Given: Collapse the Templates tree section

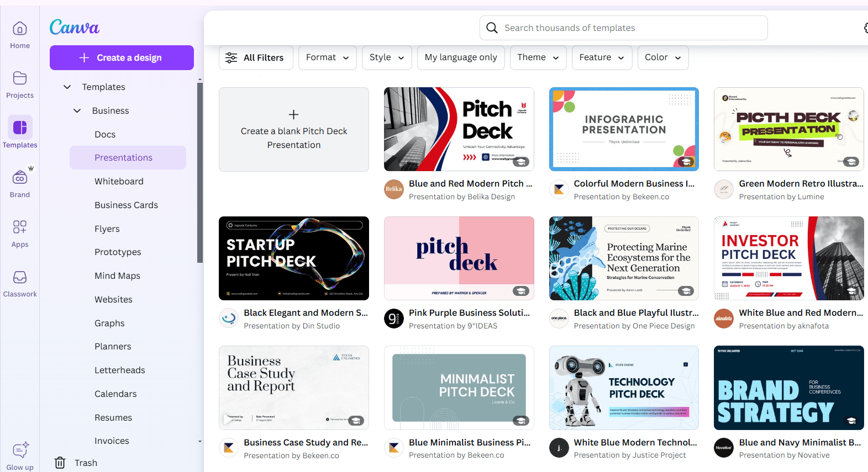Looking at the screenshot, I should coord(67,87).
